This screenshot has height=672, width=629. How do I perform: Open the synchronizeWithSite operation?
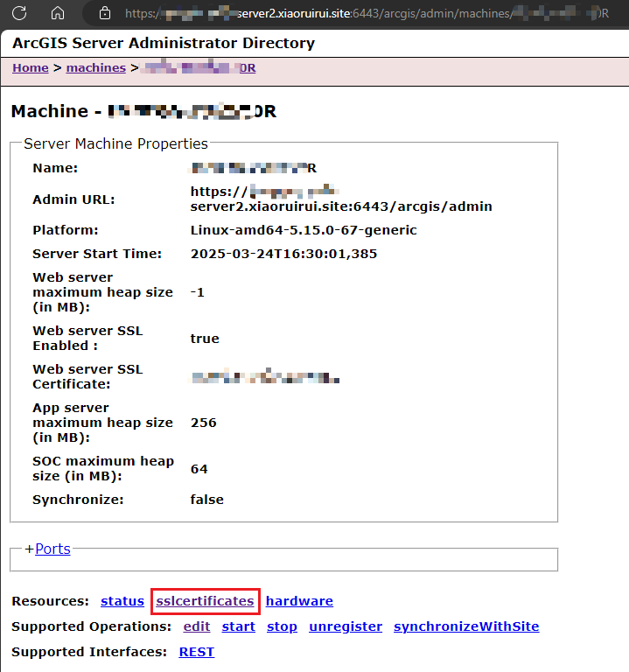click(x=466, y=626)
